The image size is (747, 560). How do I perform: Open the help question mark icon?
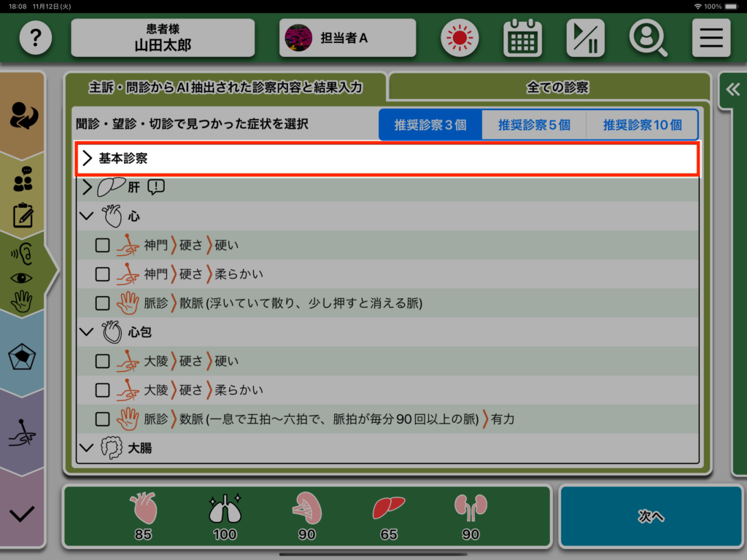pos(36,38)
